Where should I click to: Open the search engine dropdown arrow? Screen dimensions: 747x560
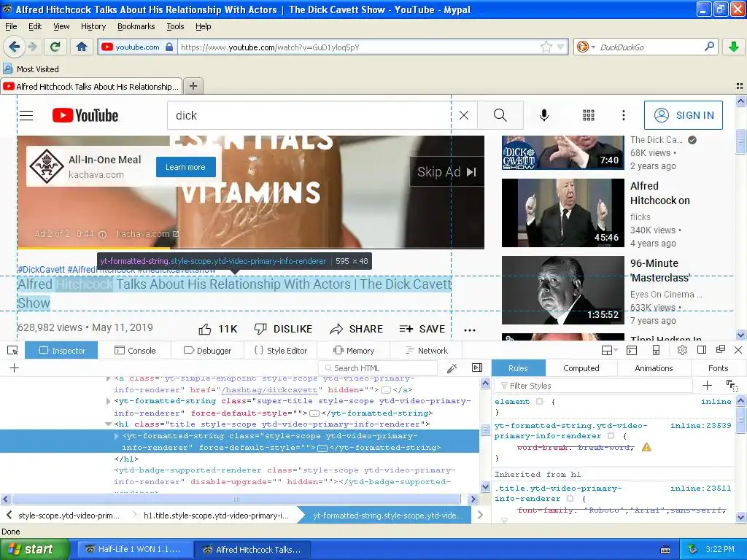(x=593, y=47)
